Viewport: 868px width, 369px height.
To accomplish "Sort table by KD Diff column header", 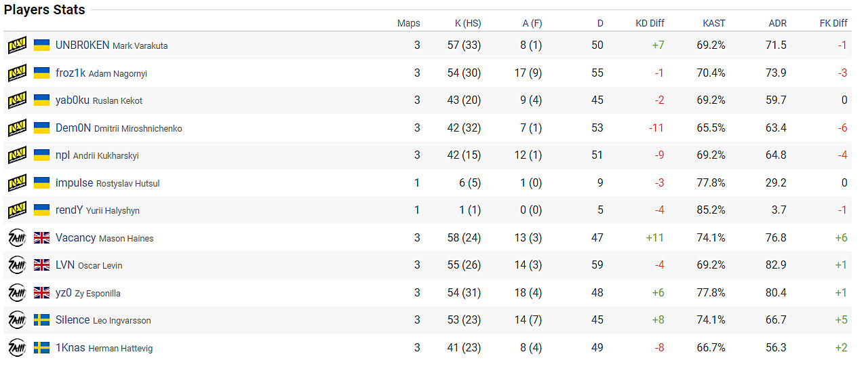I will point(650,23).
